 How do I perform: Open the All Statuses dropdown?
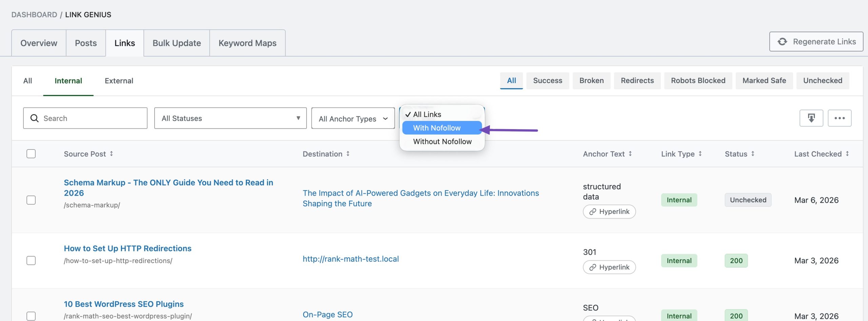[x=230, y=118]
